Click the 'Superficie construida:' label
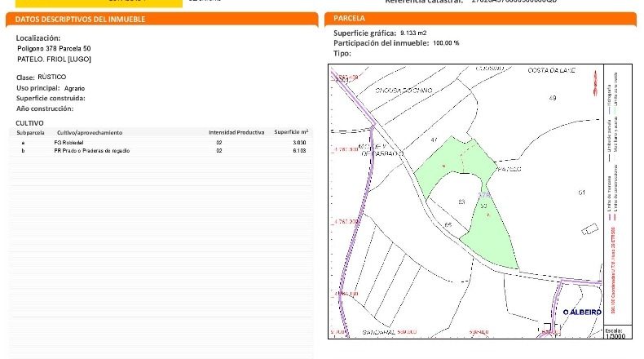This screenshot has width=644, height=359. point(51,98)
